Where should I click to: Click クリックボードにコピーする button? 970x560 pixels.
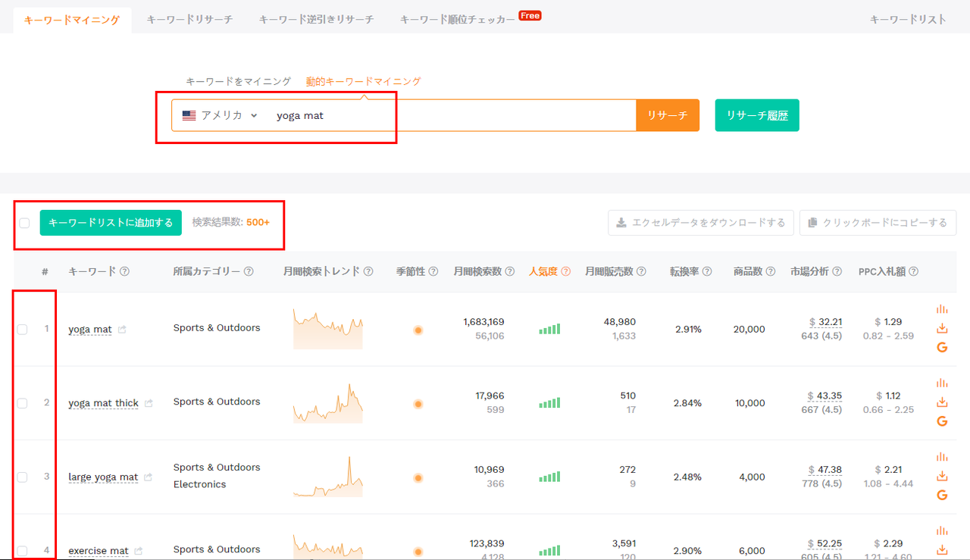pos(878,223)
